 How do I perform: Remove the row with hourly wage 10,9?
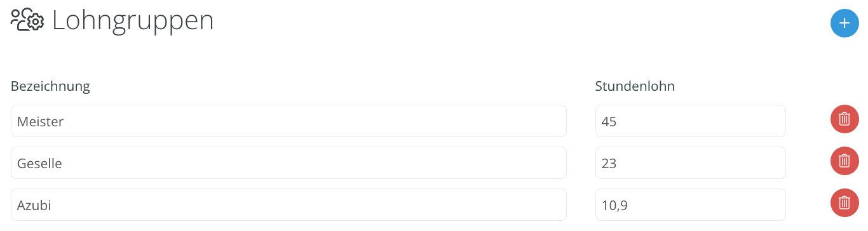tap(844, 202)
